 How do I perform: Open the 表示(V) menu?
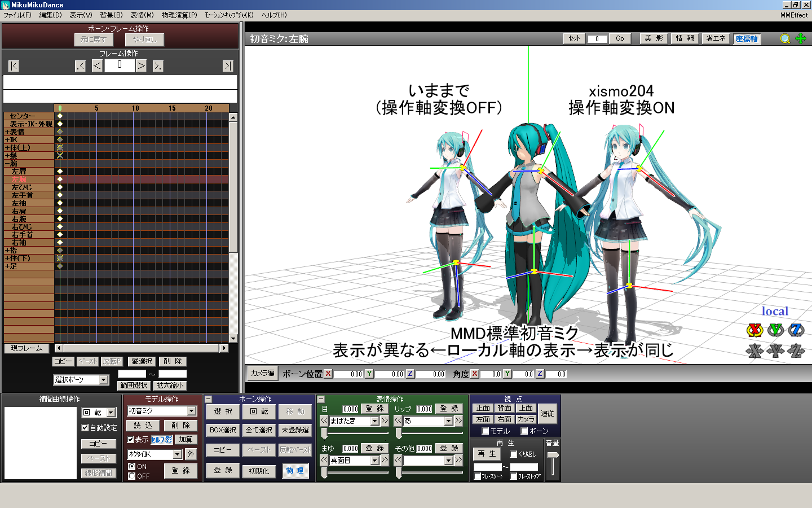tap(81, 15)
